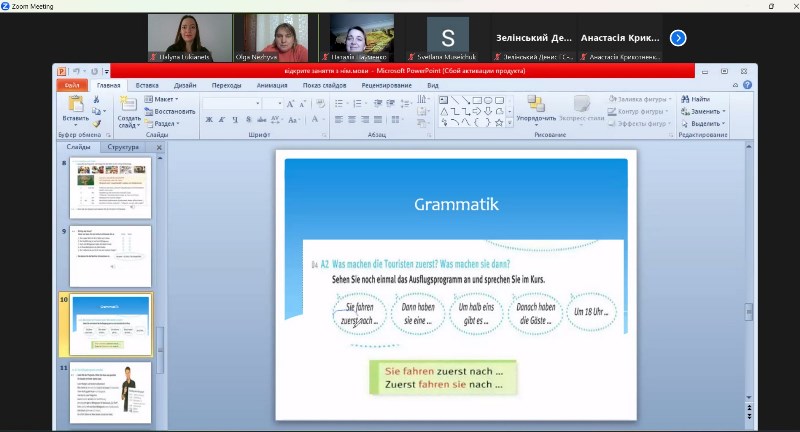Click the orange File (Файл) button
The image size is (800, 432).
(73, 86)
